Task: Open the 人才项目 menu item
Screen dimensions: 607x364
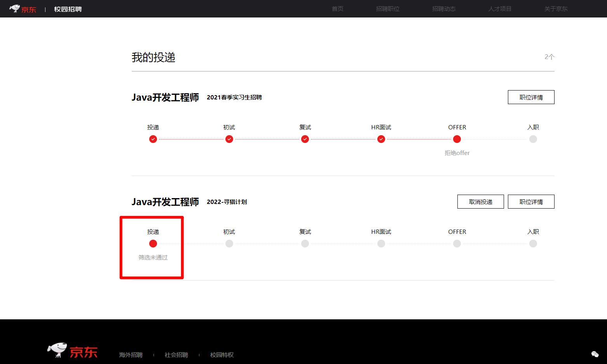Action: coord(500,9)
